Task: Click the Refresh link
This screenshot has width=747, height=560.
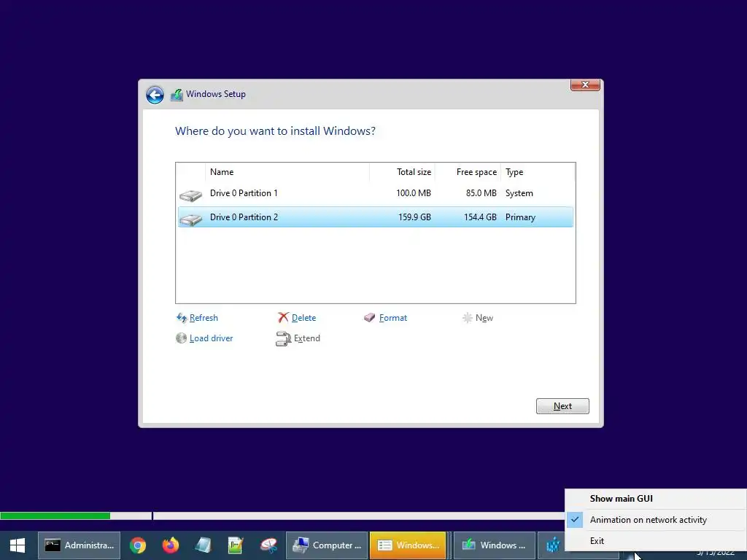Action: coord(204,318)
